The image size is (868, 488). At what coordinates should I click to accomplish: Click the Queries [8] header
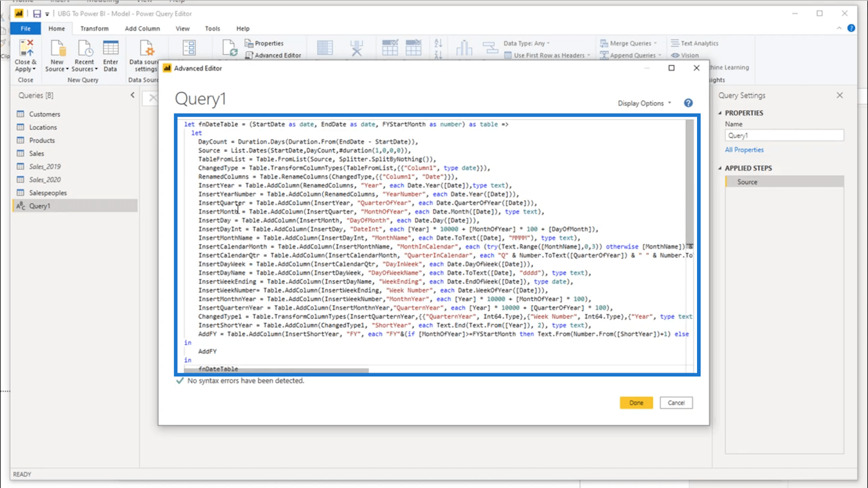coord(36,95)
